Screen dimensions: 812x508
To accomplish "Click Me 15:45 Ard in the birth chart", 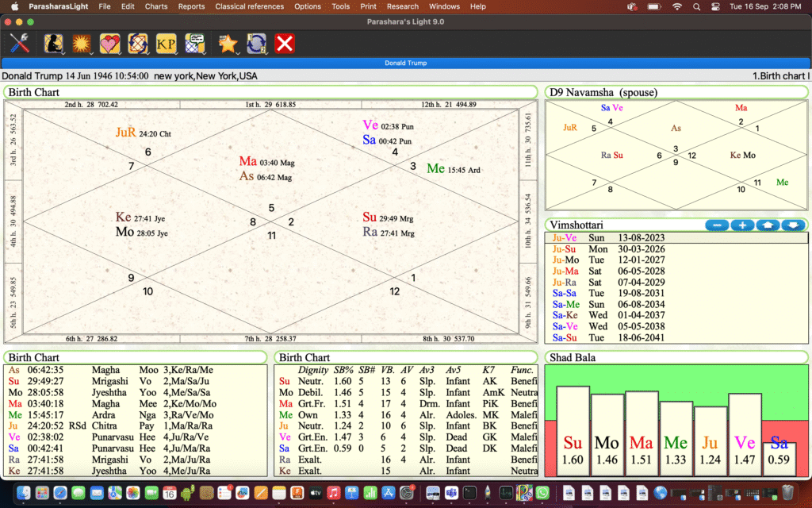I will [453, 169].
